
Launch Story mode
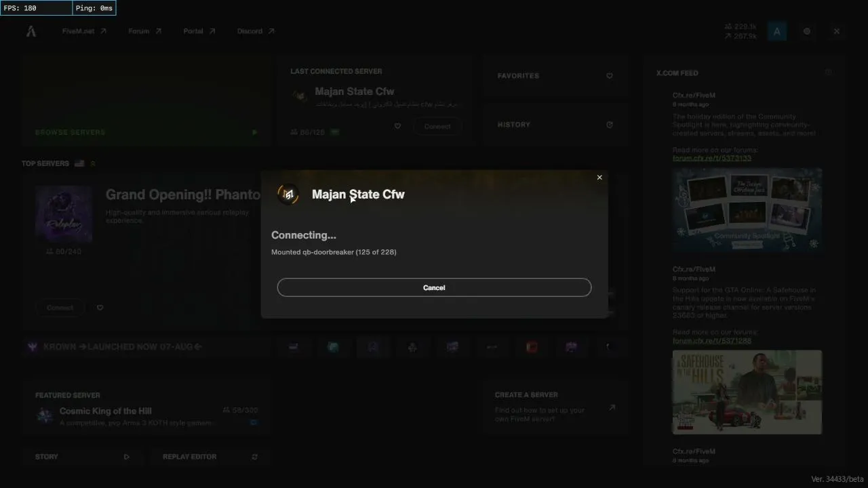(82, 457)
